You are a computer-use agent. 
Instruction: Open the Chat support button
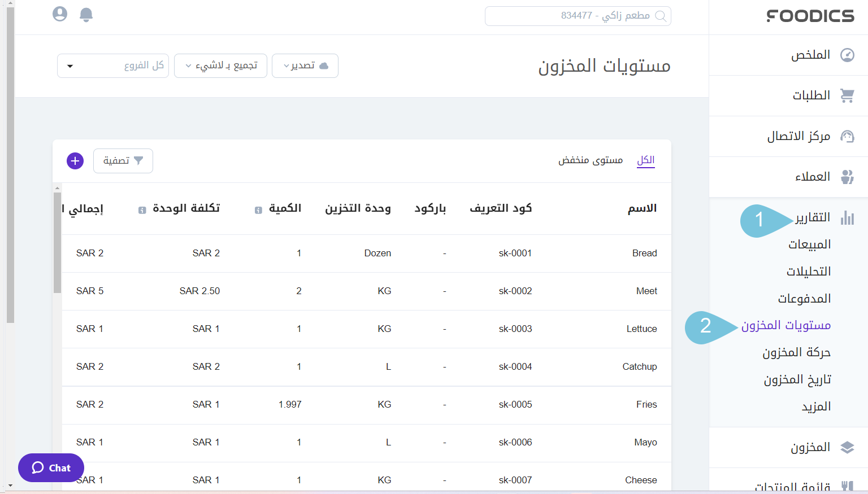click(x=51, y=467)
